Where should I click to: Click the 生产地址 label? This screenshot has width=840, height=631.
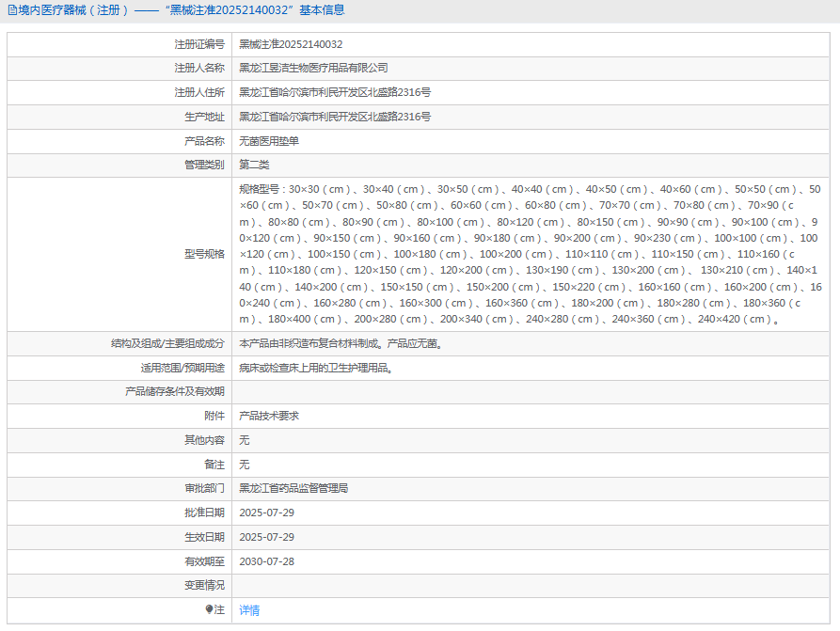coord(205,117)
